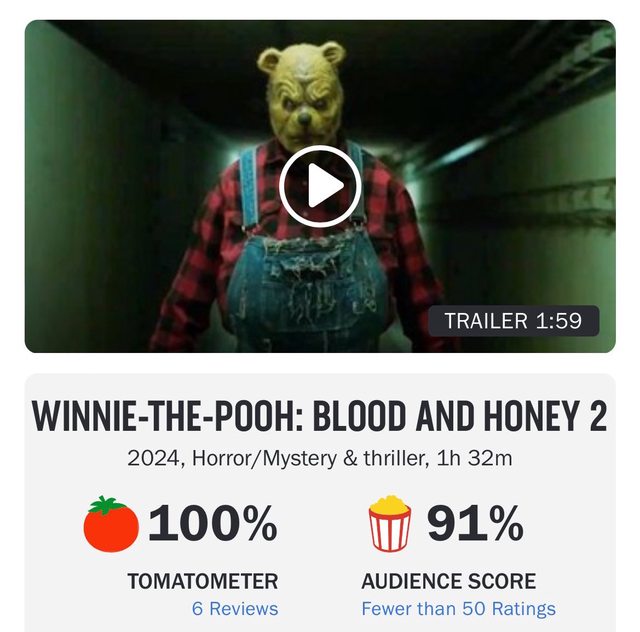Click the popcorn bucket audience icon

[x=390, y=524]
